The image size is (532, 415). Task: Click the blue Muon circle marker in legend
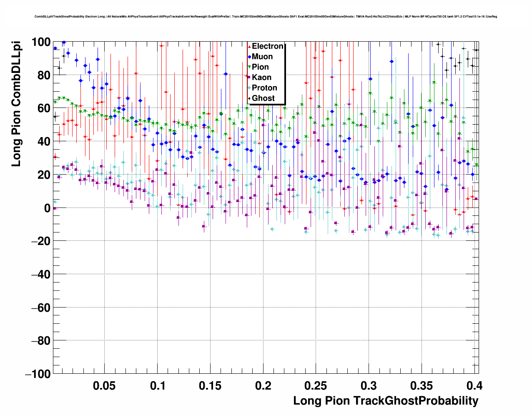[x=249, y=57]
